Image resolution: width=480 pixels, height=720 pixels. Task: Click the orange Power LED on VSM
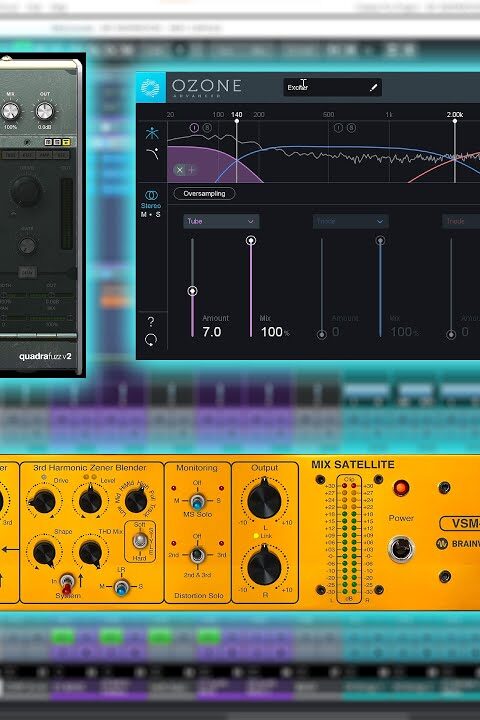(401, 488)
